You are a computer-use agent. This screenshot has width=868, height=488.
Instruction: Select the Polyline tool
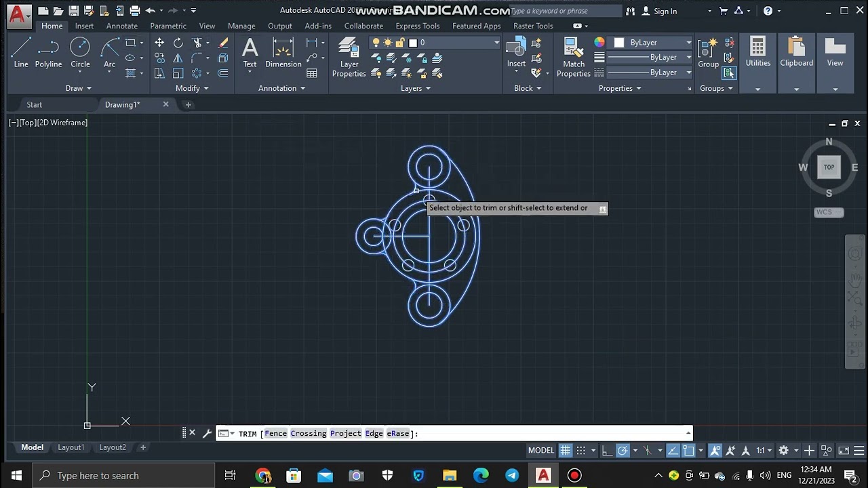[x=48, y=53]
